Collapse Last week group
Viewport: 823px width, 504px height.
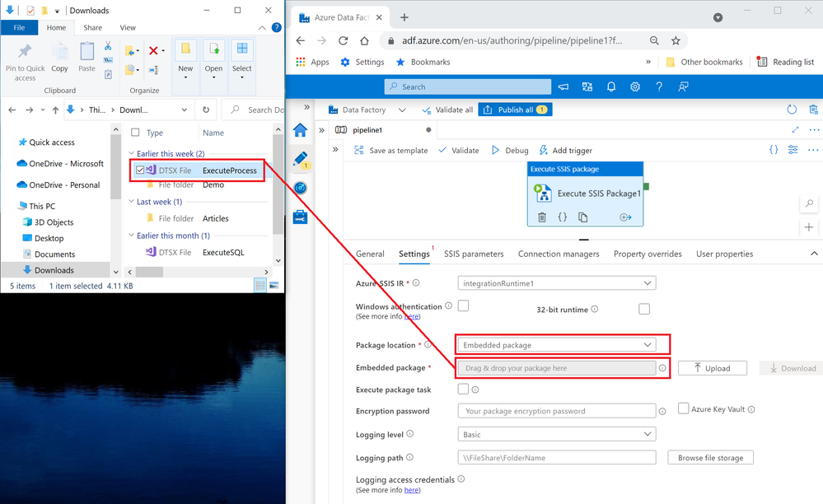point(132,202)
